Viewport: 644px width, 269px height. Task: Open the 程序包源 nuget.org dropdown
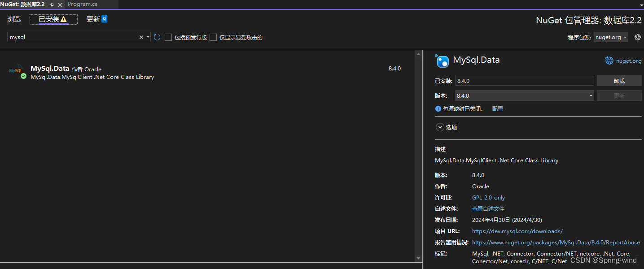[611, 37]
